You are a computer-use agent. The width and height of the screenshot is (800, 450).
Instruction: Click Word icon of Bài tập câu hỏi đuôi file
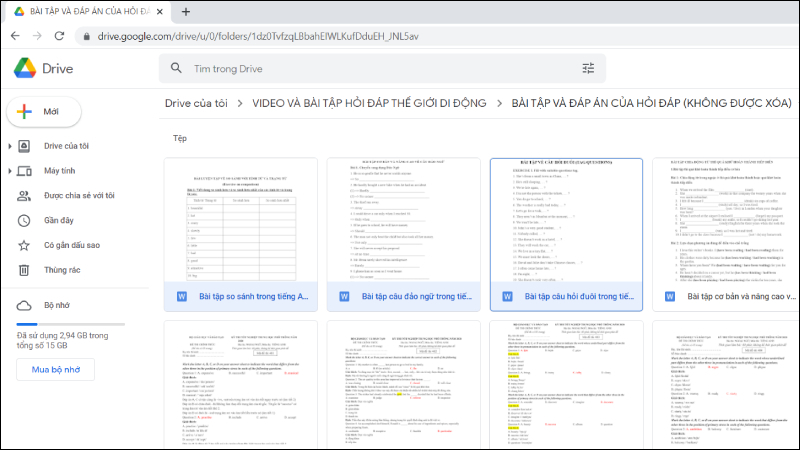[507, 296]
